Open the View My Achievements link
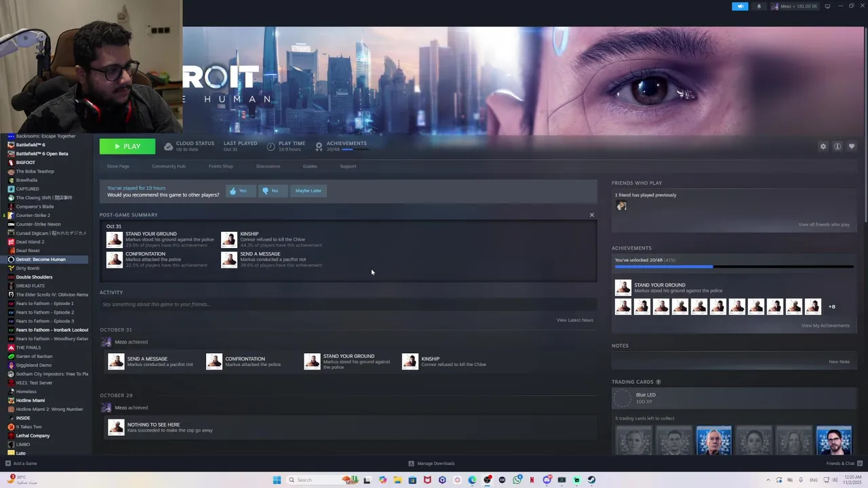868x488 pixels. click(x=825, y=325)
